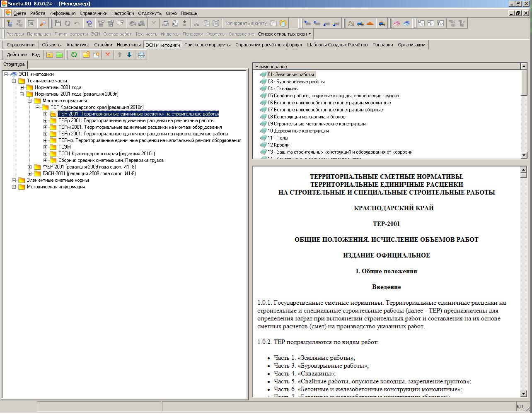This screenshot has width=532, height=414.
Task: Select 06 Бетонные конструкции монолитные item
Action: (329, 103)
